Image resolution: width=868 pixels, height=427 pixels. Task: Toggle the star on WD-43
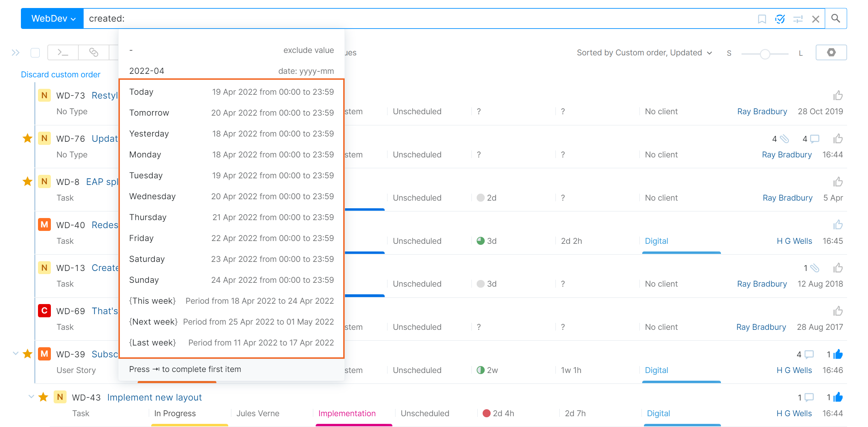pyautogui.click(x=43, y=397)
